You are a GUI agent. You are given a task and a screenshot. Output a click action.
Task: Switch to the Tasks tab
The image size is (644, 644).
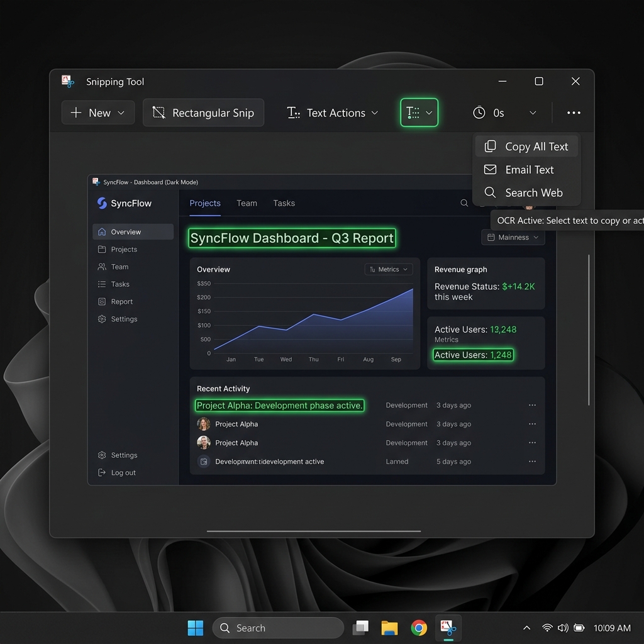[x=284, y=203]
